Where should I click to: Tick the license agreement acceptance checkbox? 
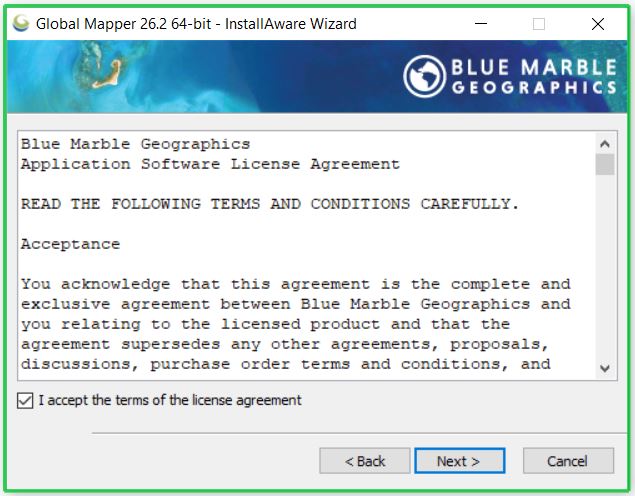pyautogui.click(x=25, y=400)
